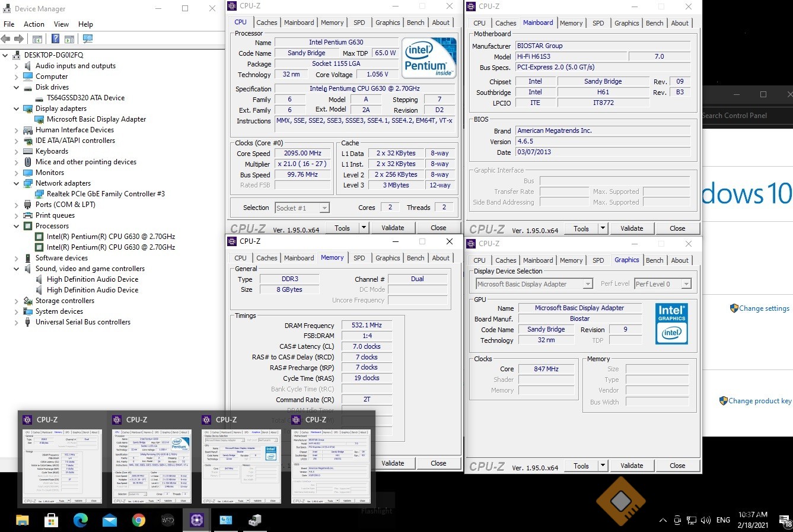
Task: Switch to About tab in CPU-Z Graphics window
Action: [x=680, y=260]
